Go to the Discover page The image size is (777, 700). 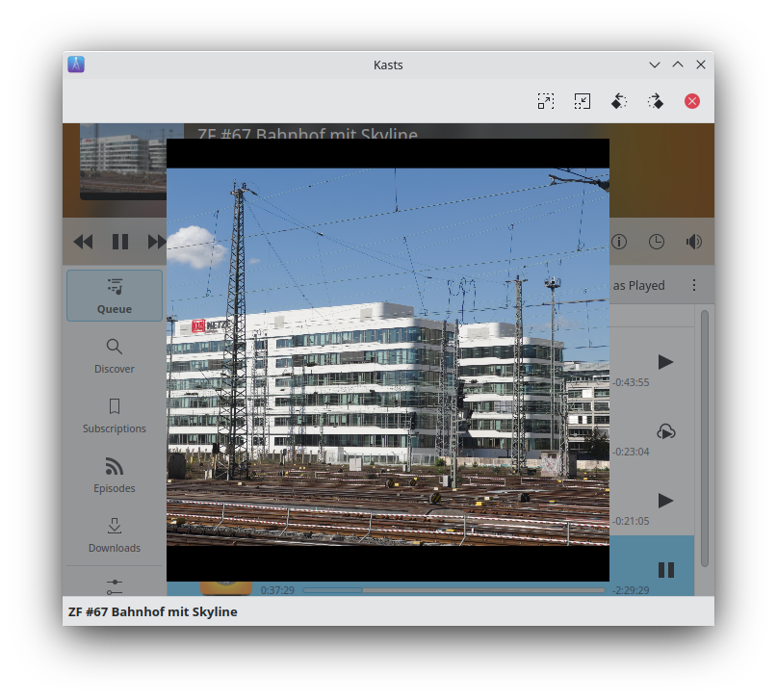click(115, 355)
